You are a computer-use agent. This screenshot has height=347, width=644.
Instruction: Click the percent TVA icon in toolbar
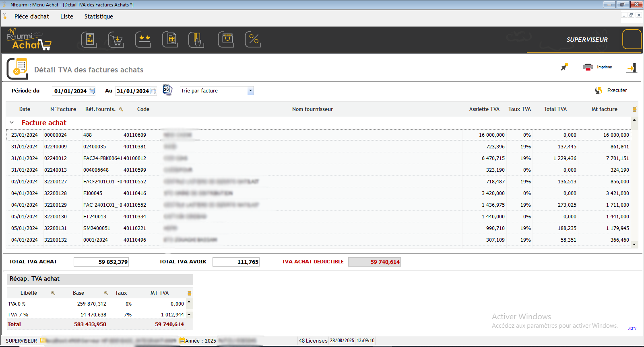pyautogui.click(x=253, y=39)
